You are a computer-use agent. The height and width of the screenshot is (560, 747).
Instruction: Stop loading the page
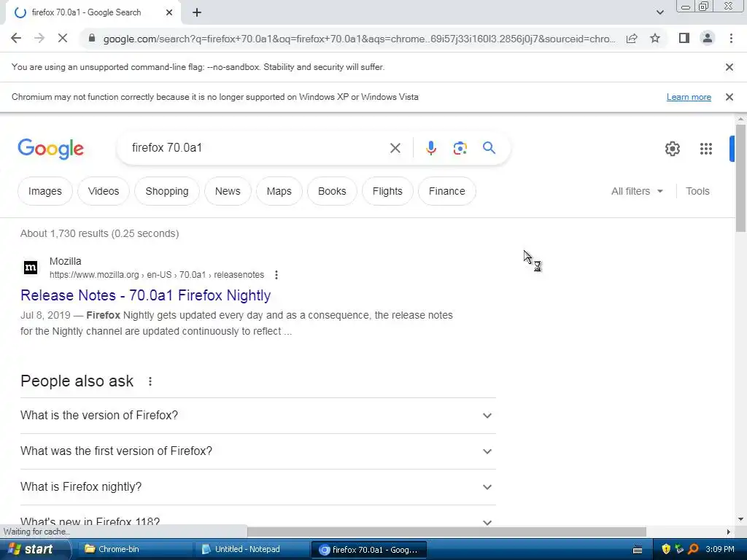[63, 38]
